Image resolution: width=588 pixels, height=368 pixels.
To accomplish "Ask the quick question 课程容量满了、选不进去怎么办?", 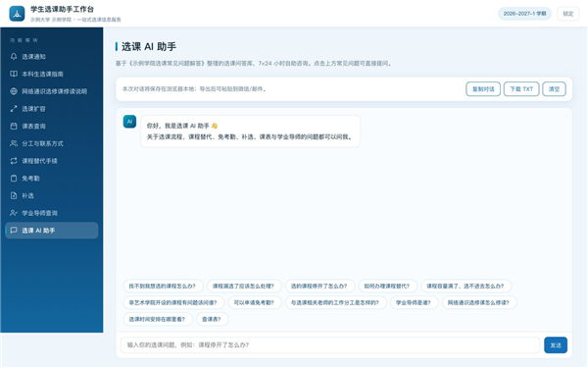I will coord(465,287).
